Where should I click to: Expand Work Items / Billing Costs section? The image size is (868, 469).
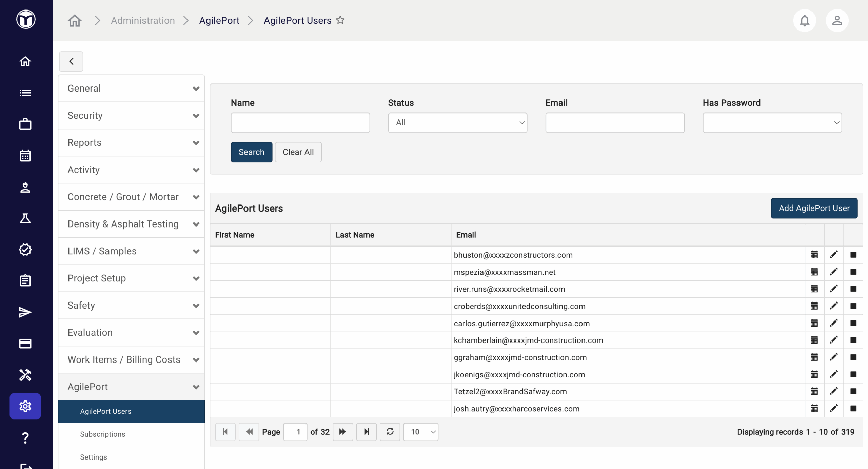(x=132, y=360)
